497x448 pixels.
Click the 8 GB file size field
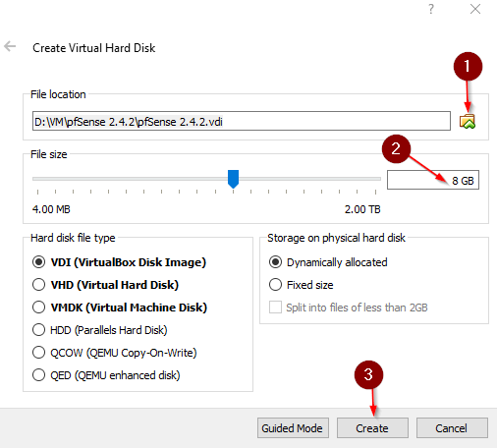click(x=433, y=180)
